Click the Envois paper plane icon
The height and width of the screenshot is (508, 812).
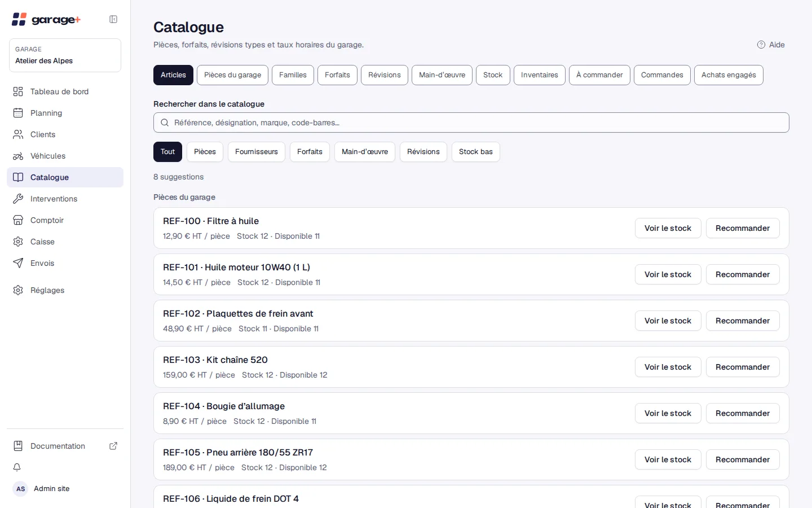pyautogui.click(x=18, y=263)
